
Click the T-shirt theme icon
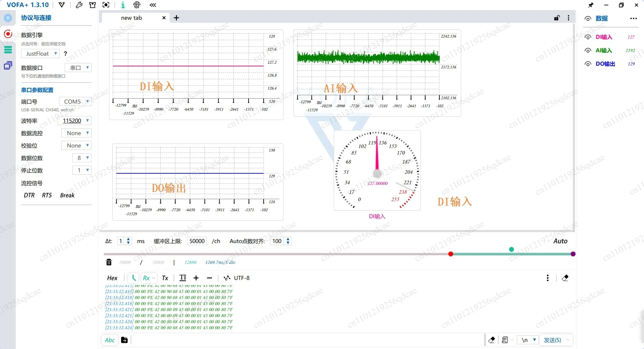pos(93,5)
